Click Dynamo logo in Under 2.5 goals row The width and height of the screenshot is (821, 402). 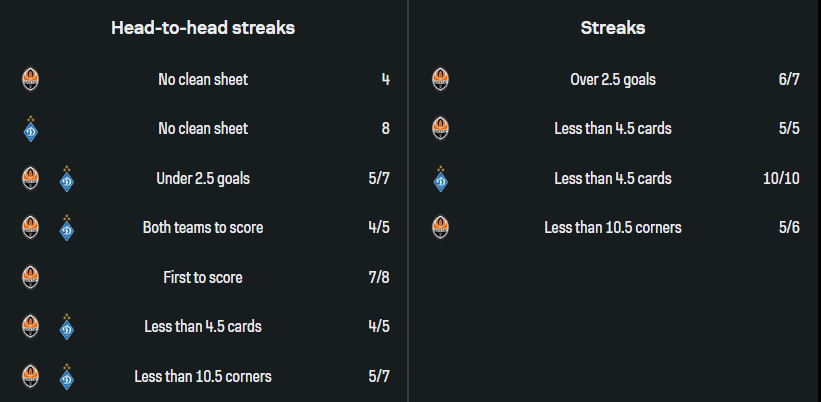tap(67, 179)
